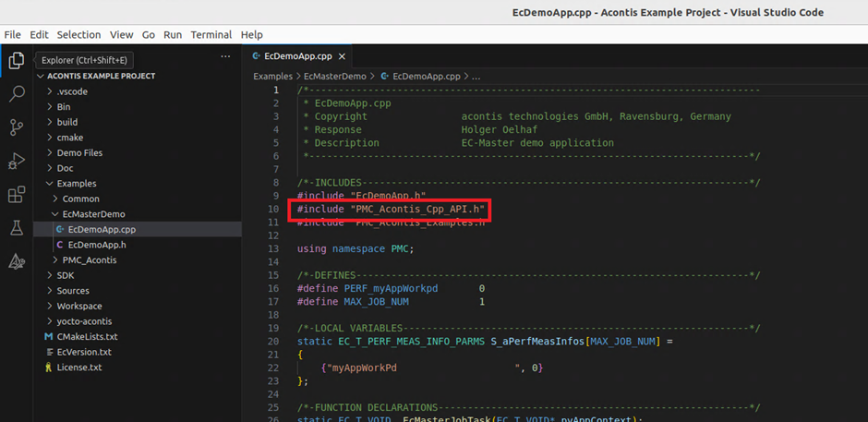Open CMakeLists.txt file
The width and height of the screenshot is (868, 422).
(87, 336)
